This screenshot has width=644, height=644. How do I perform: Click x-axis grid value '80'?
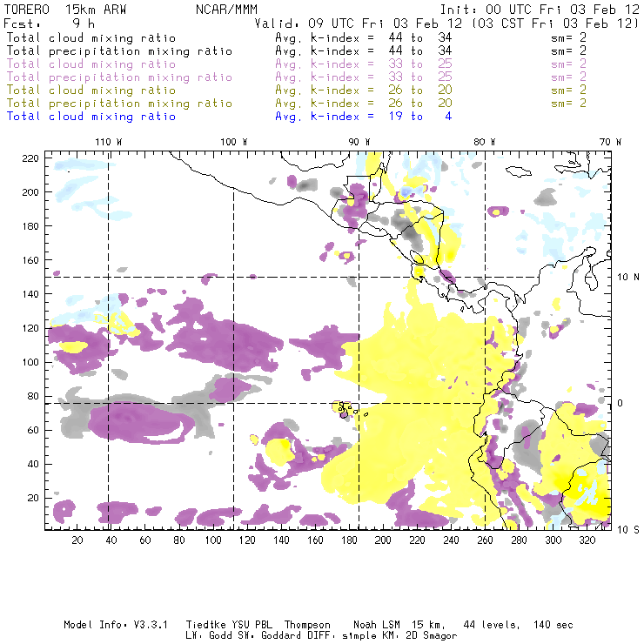click(x=179, y=540)
